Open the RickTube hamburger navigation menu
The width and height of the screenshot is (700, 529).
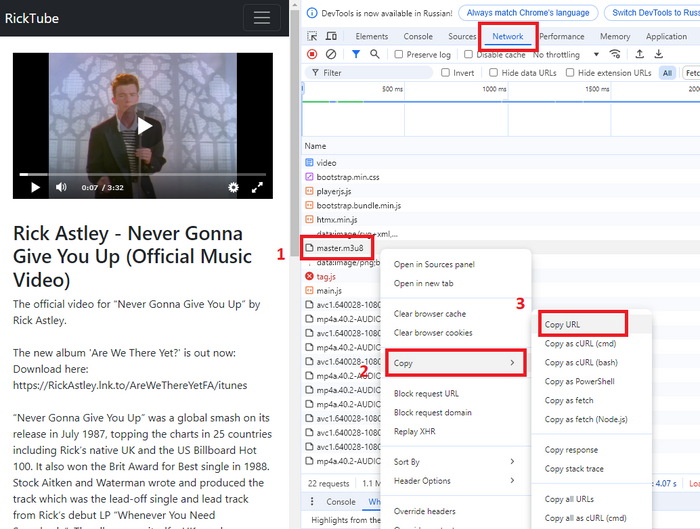click(262, 18)
